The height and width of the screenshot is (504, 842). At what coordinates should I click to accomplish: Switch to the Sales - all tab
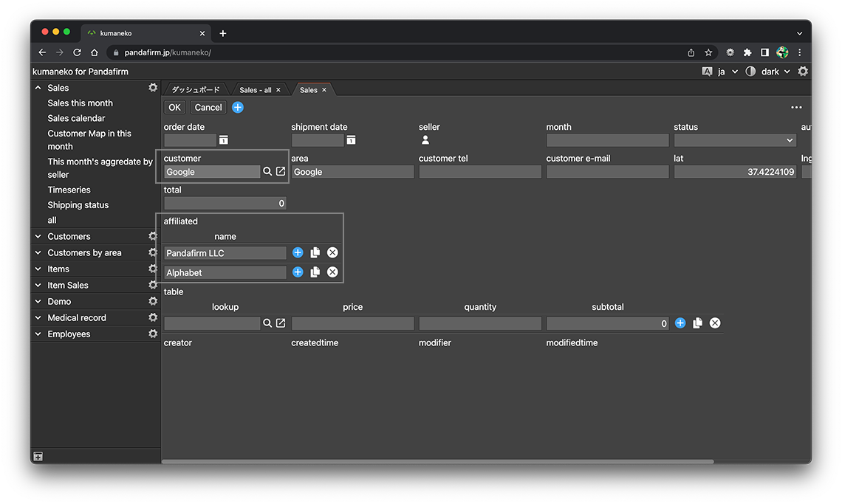tap(256, 90)
